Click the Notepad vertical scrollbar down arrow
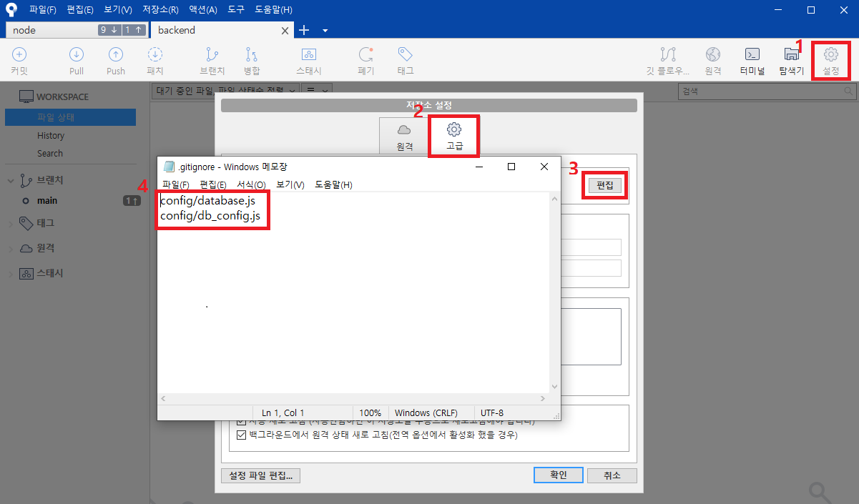 click(x=554, y=387)
